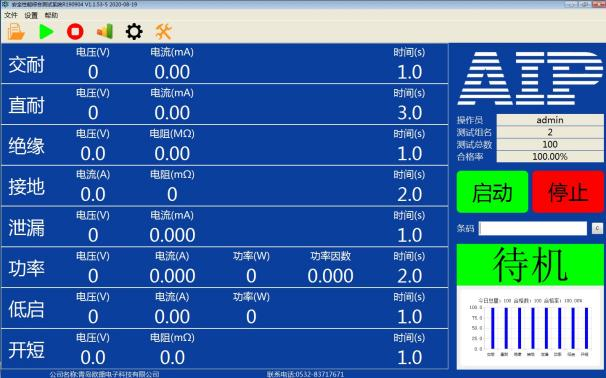606x378 pixels.
Task: Click the AIP logo
Action: click(x=530, y=78)
